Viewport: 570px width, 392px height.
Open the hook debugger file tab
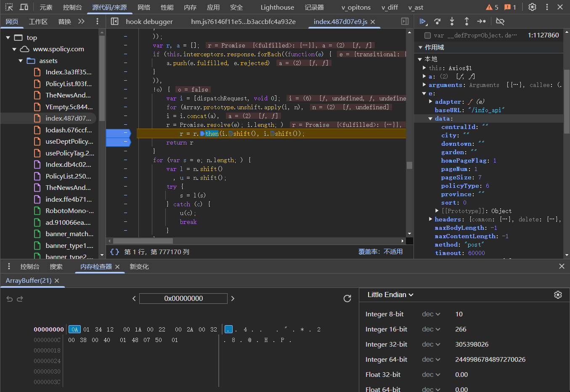pyautogui.click(x=149, y=21)
